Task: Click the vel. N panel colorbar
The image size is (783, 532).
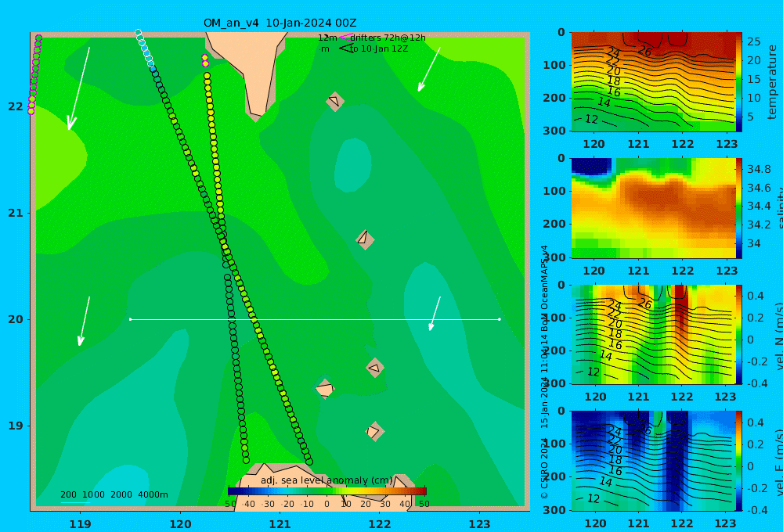Action: [x=739, y=334]
